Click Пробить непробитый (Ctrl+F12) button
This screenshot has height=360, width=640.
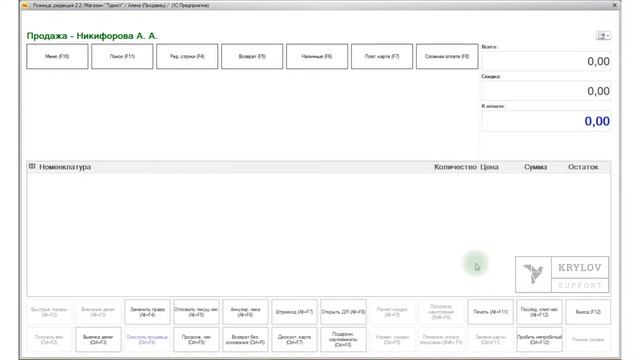(x=539, y=339)
